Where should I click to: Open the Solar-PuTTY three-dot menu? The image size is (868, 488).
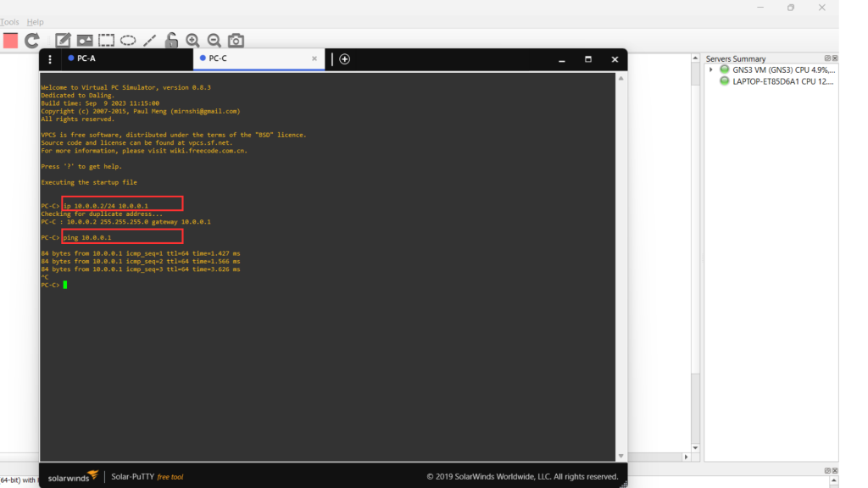[50, 59]
